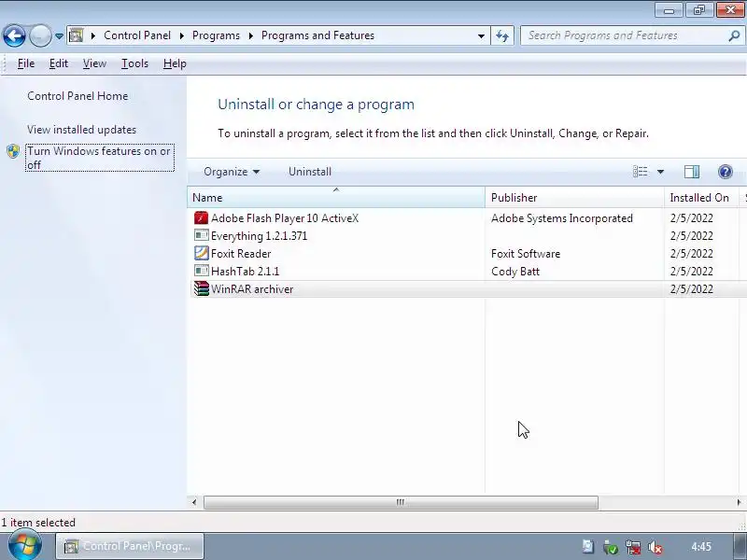Open the File menu
747x560 pixels.
click(x=26, y=63)
